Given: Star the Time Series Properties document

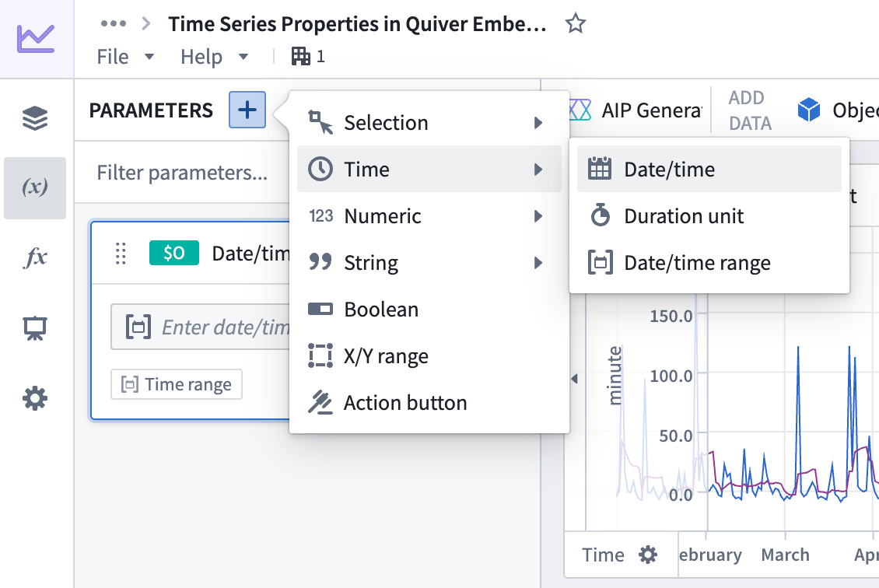Looking at the screenshot, I should (x=576, y=23).
